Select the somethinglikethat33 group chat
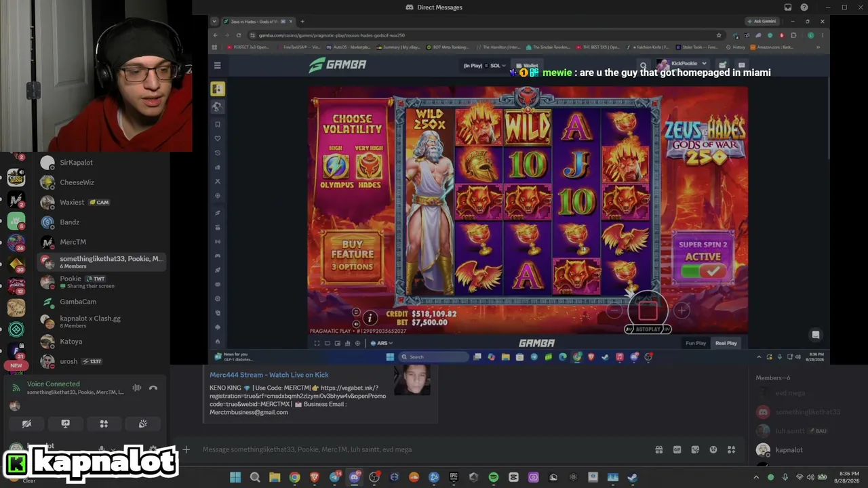Screen dimensions: 868x488 coord(102,262)
